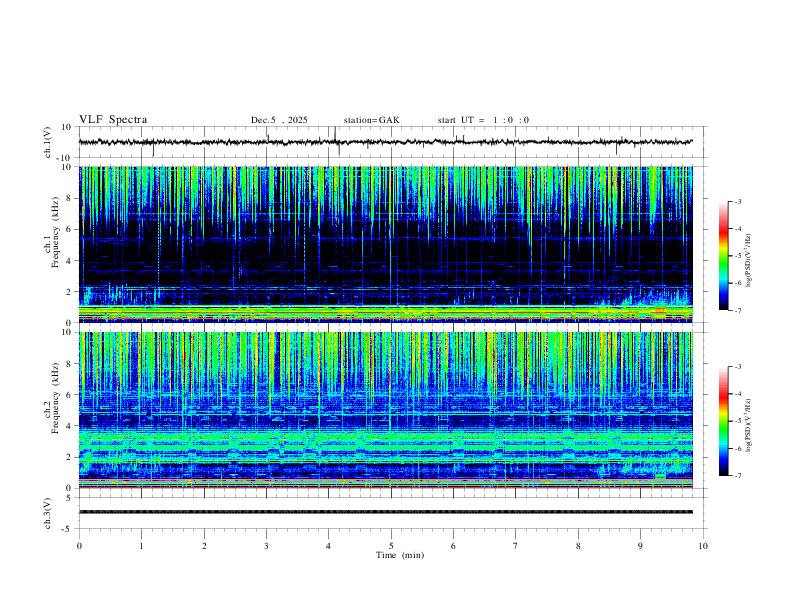This screenshot has height=612, width=792.
Task: Click the ch.3 black signal band
Action: [x=385, y=512]
